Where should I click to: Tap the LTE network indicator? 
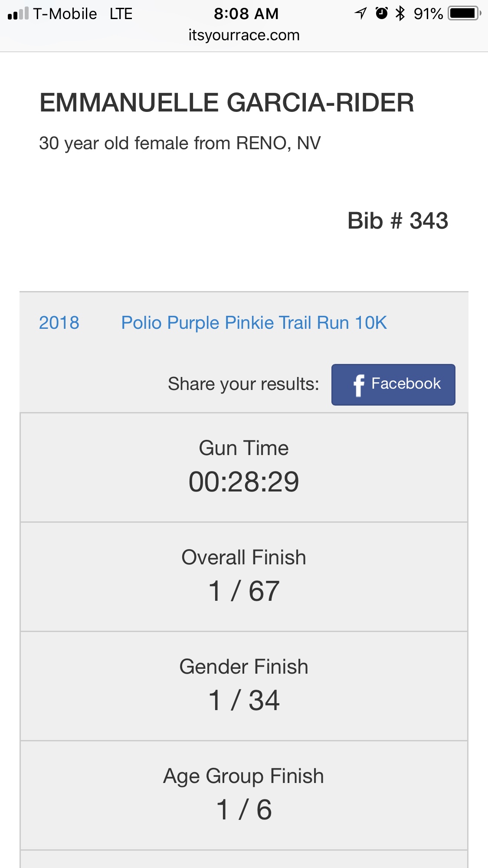pyautogui.click(x=121, y=14)
